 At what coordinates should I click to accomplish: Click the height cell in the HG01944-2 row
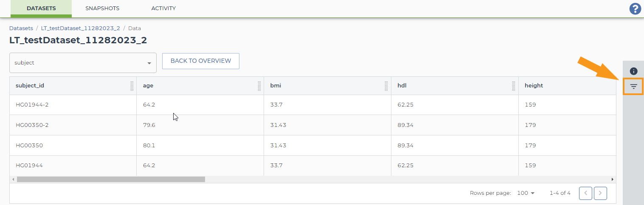pos(567,105)
